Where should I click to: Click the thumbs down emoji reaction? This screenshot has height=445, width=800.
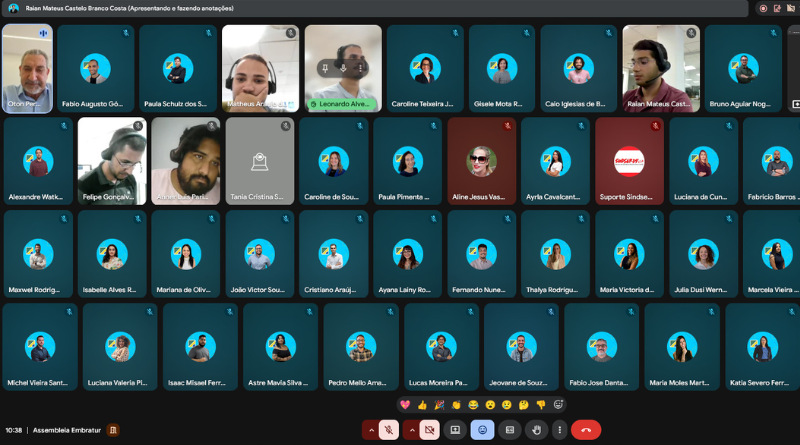pos(541,405)
